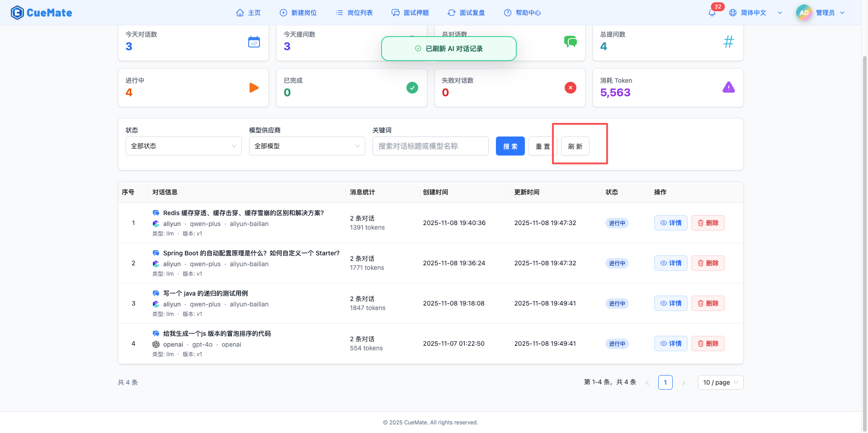Focus the 关键词 search input field

click(430, 146)
